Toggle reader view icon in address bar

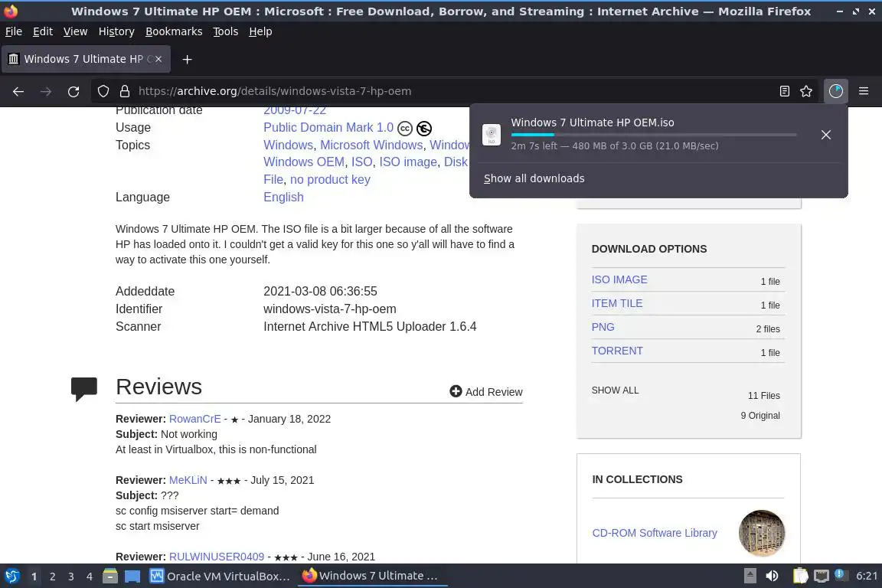[784, 91]
